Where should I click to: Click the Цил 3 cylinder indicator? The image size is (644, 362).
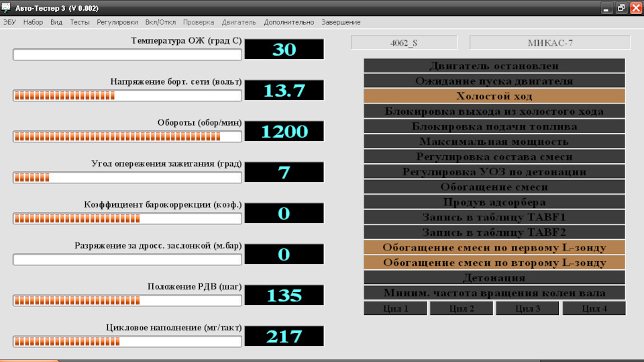(528, 308)
